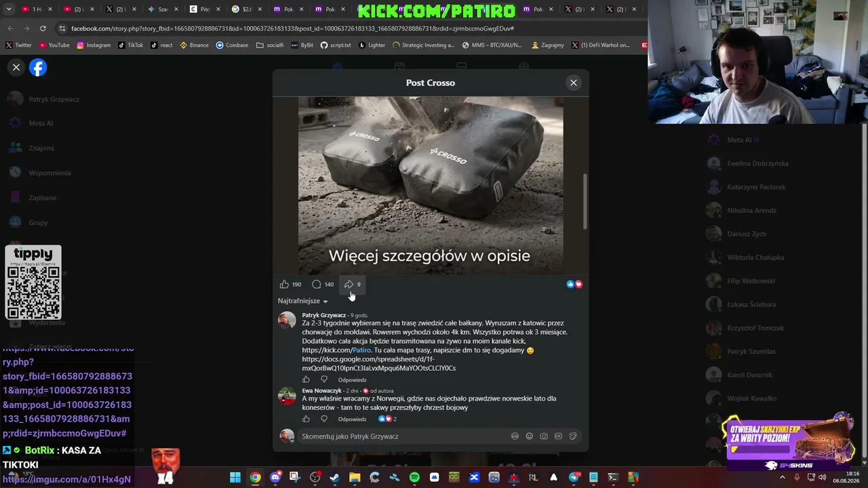868x488 pixels.
Task: Open File Explorer from the taskbar
Action: click(x=355, y=477)
